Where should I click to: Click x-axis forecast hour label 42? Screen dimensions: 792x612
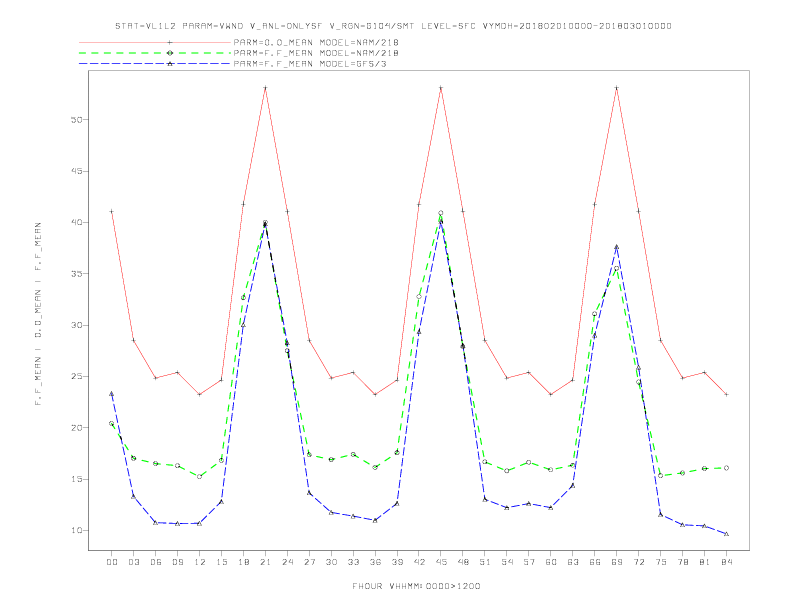419,562
